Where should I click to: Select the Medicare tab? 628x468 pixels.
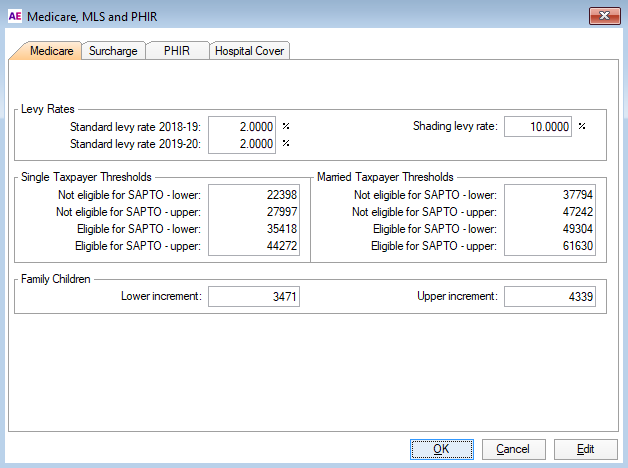pyautogui.click(x=51, y=51)
